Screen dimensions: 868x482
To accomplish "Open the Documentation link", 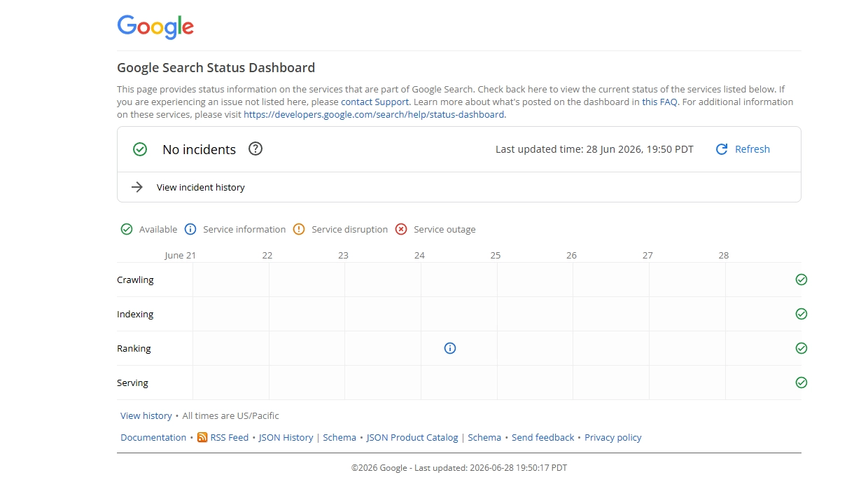I will click(153, 437).
